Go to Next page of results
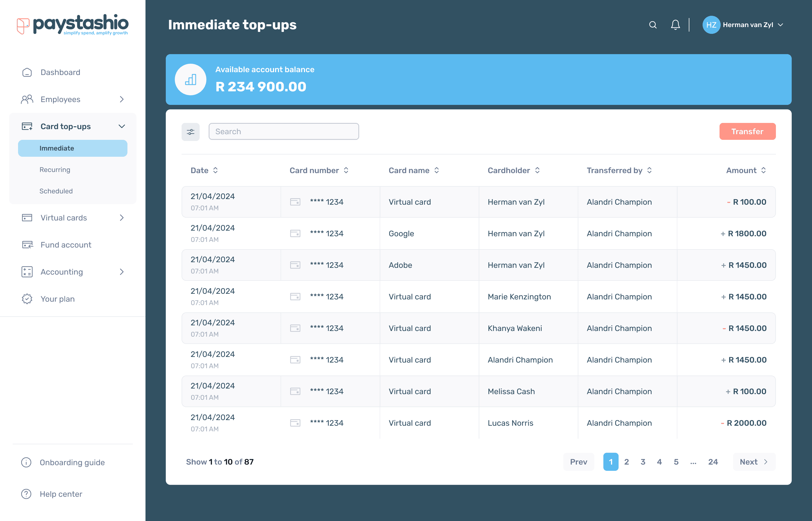This screenshot has width=812, height=521. 754,462
